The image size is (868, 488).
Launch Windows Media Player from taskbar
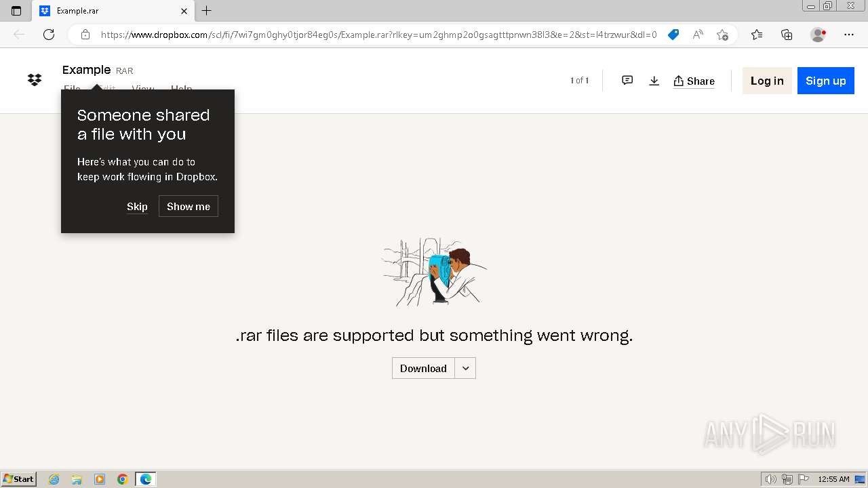tap(100, 479)
